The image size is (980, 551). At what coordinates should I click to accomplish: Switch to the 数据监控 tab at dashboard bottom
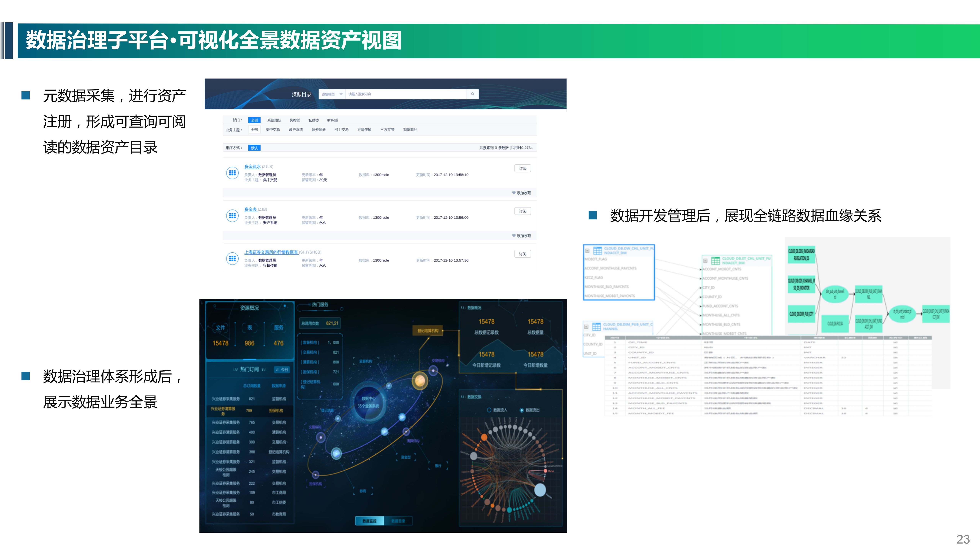click(x=369, y=521)
